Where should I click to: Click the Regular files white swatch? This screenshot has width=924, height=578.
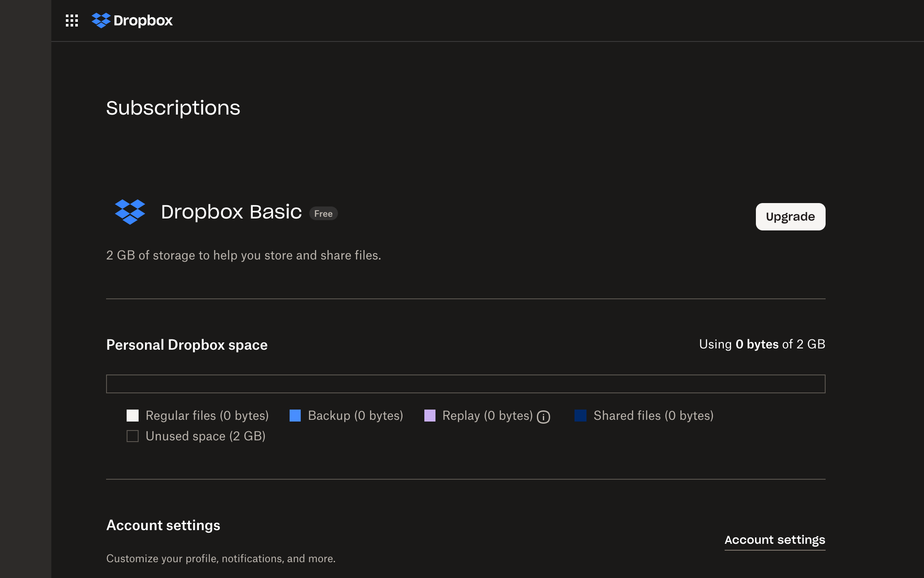pyautogui.click(x=133, y=416)
